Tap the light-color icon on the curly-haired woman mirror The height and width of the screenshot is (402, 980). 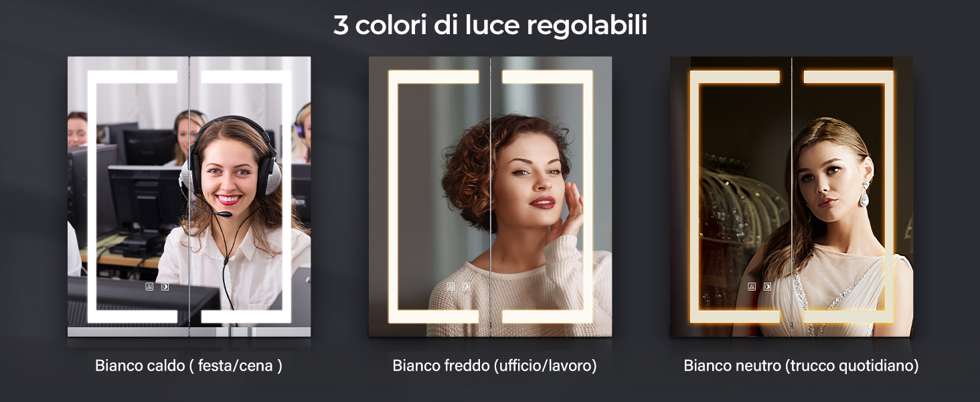pyautogui.click(x=466, y=286)
